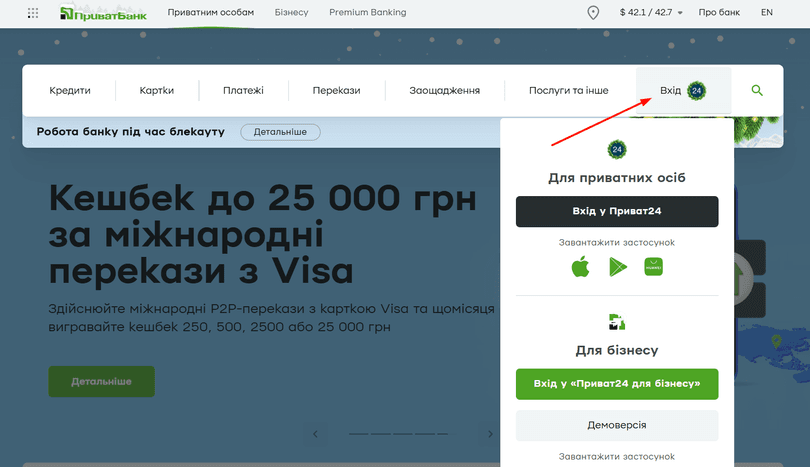Open the Заощадження menu
This screenshot has height=467, width=810.
(x=445, y=90)
